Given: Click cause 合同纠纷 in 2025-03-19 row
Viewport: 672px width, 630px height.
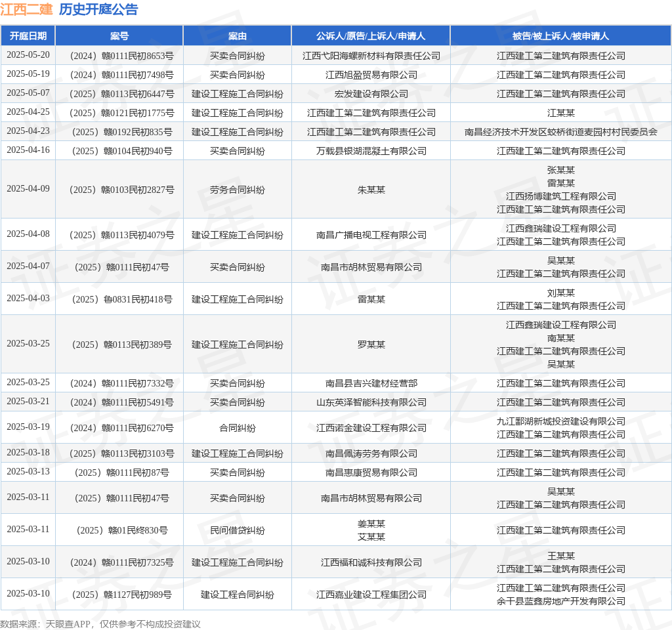Looking at the screenshot, I should (238, 428).
